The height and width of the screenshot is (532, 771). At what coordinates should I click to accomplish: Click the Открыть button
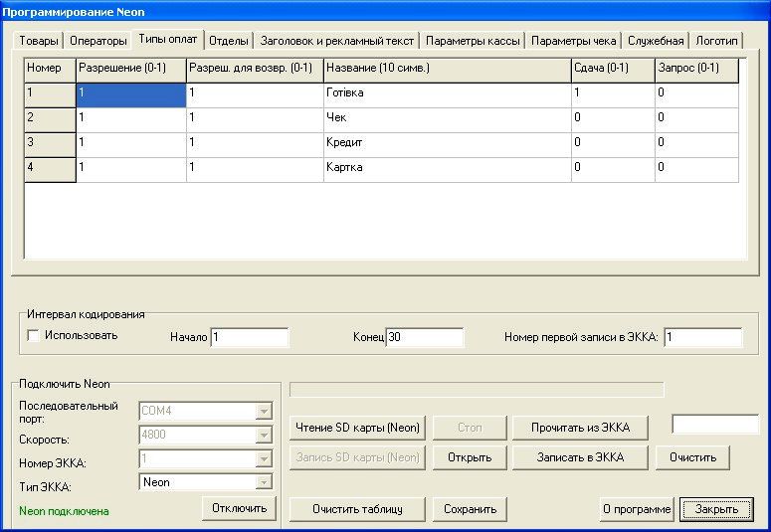470,457
